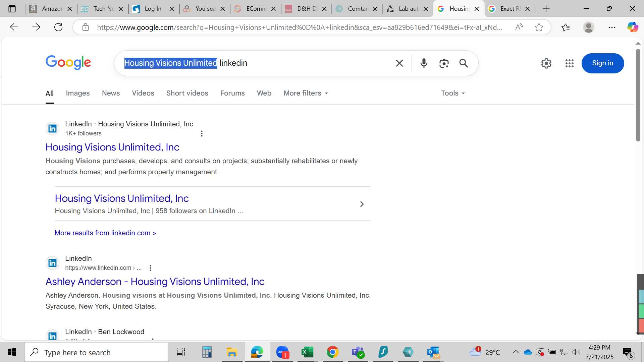Expand More filters dropdown

click(306, 93)
